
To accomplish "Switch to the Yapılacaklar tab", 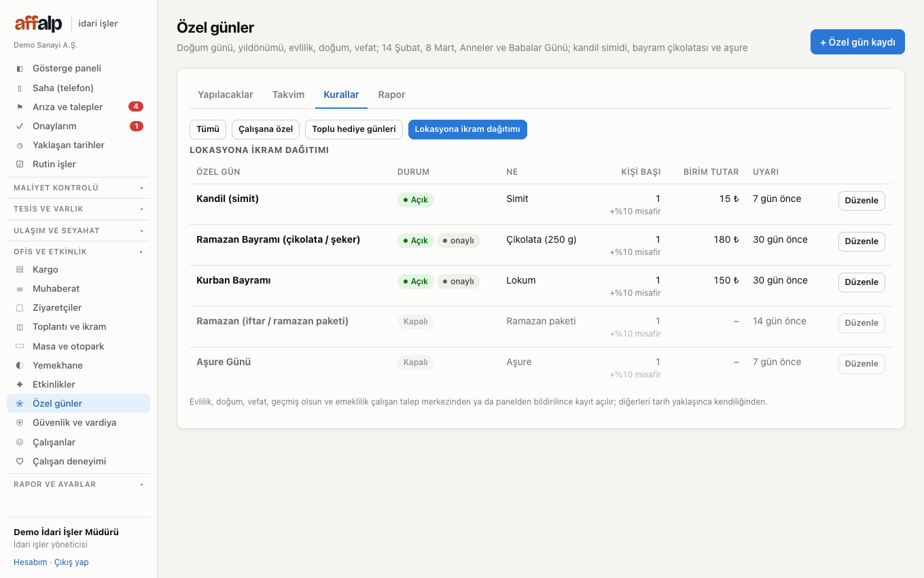I will [x=226, y=95].
